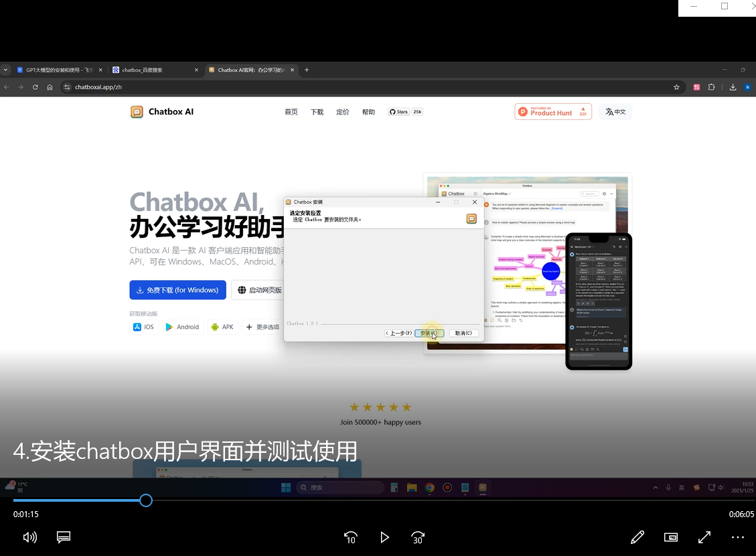Get the Android Google Play version
The height and width of the screenshot is (556, 756).
(x=182, y=327)
